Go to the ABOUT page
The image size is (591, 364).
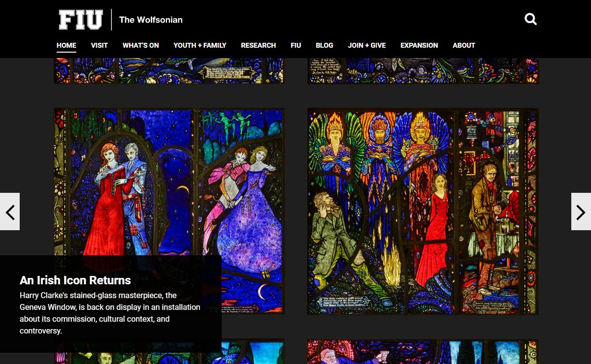point(464,45)
